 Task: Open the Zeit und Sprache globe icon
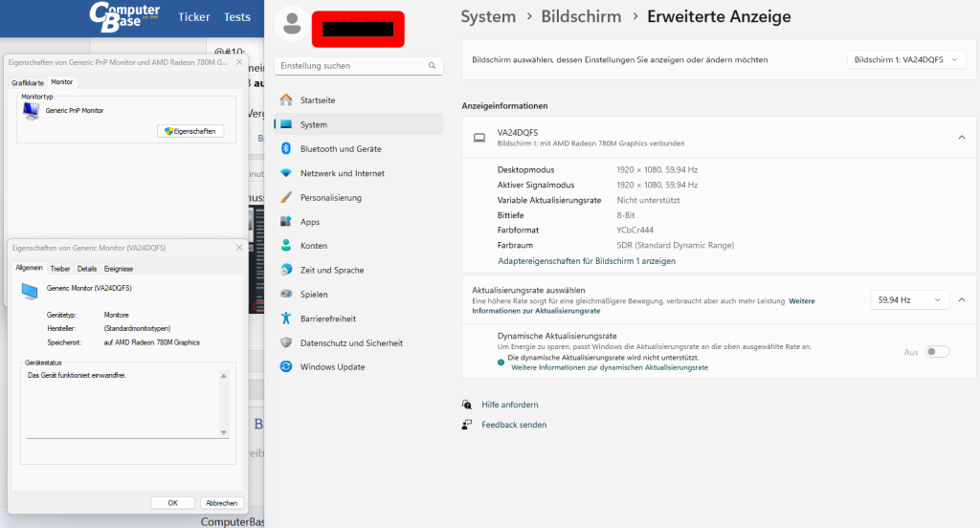(286, 270)
